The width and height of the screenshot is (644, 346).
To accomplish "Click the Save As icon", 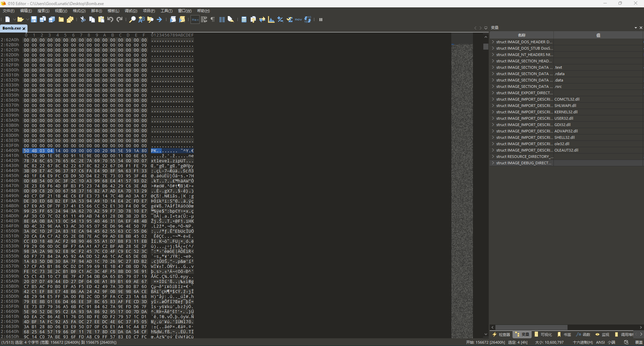I will point(43,19).
